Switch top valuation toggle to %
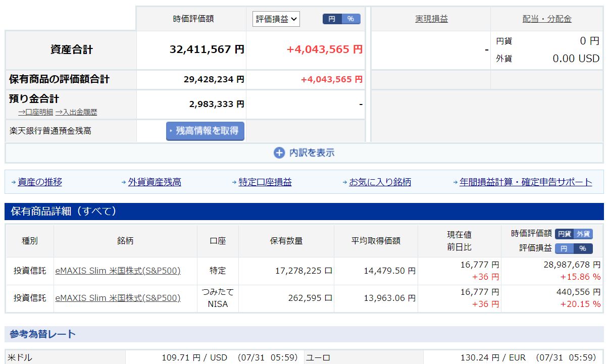 350,19
